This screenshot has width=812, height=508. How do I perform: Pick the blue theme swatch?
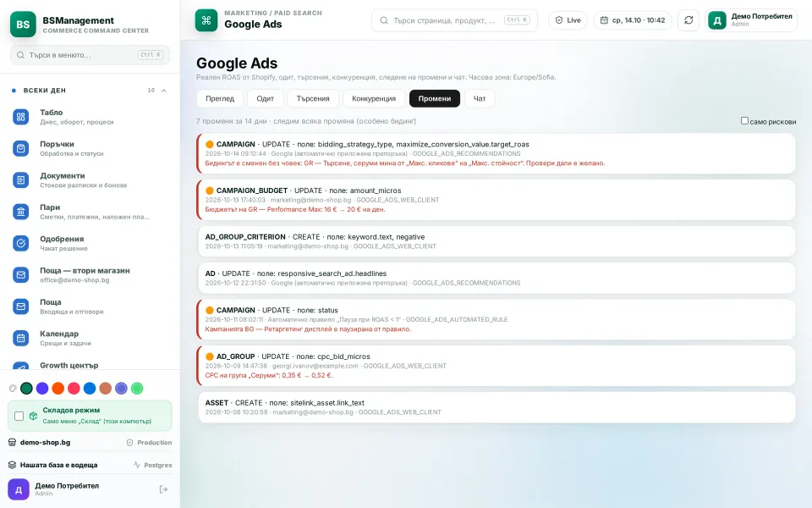tap(90, 389)
